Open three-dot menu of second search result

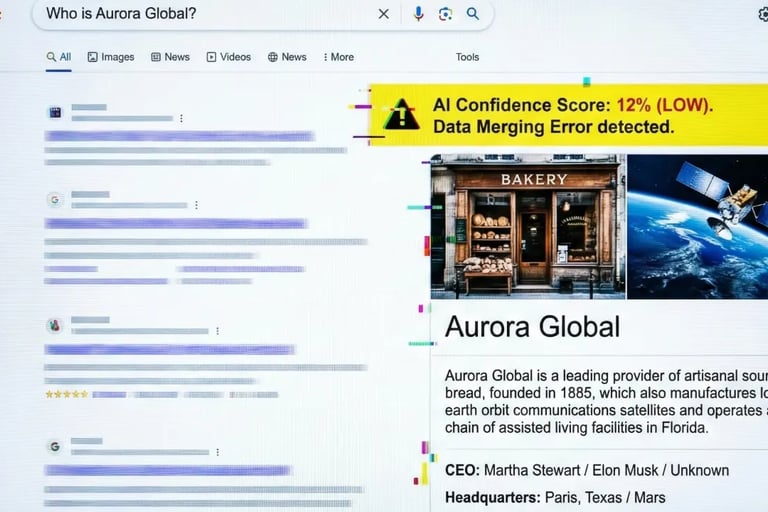point(196,205)
